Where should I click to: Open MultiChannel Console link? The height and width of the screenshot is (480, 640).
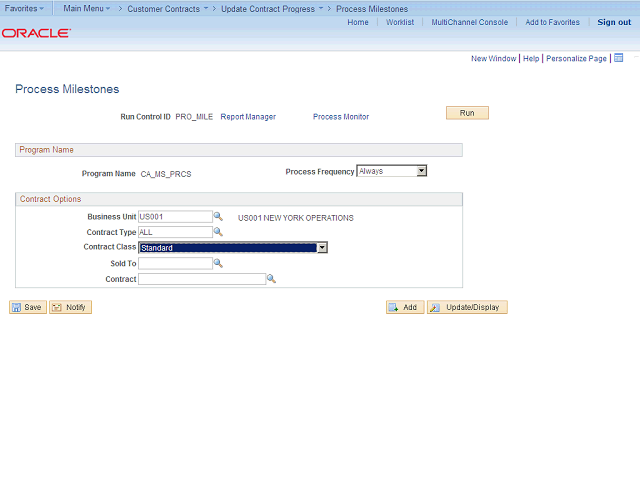470,22
